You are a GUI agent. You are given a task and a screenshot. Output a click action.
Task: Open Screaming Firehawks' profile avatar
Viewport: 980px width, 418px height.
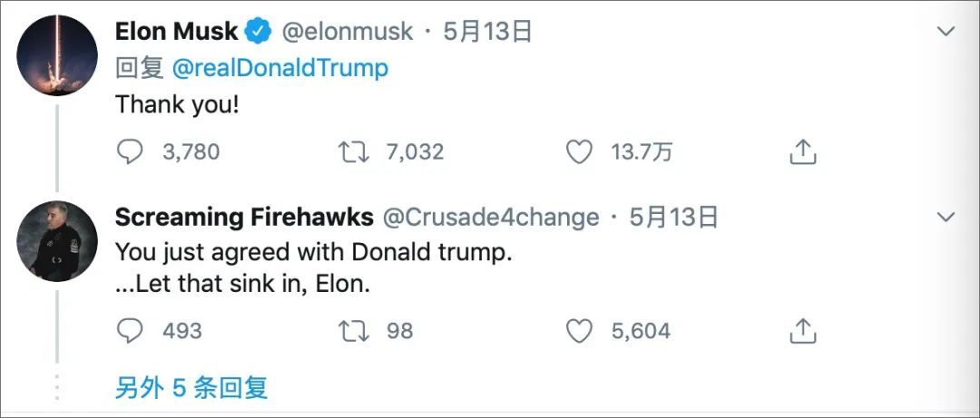tap(57, 240)
